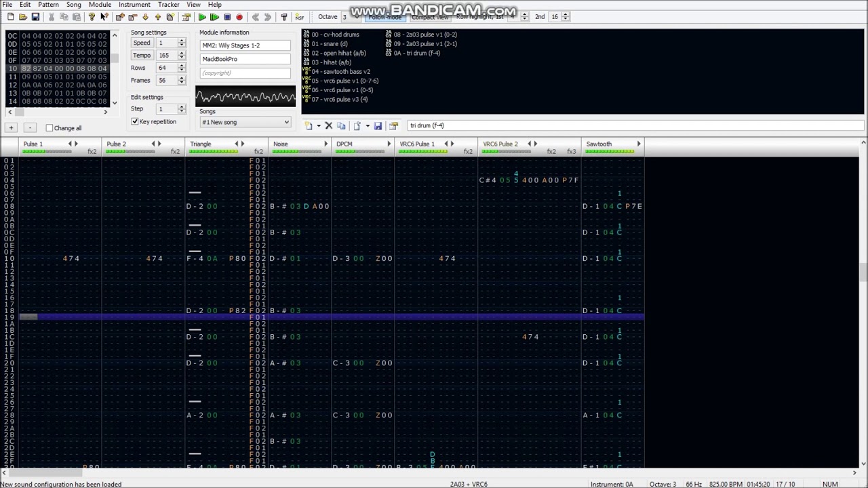The height and width of the screenshot is (488, 868).
Task: Click the minus button under frame editor
Action: click(30, 128)
